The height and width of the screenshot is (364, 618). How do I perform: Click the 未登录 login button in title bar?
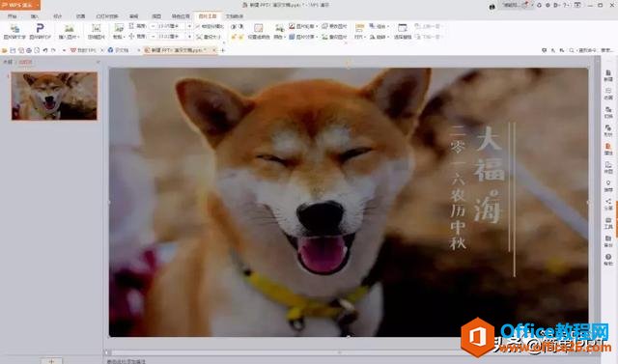pyautogui.click(x=515, y=5)
